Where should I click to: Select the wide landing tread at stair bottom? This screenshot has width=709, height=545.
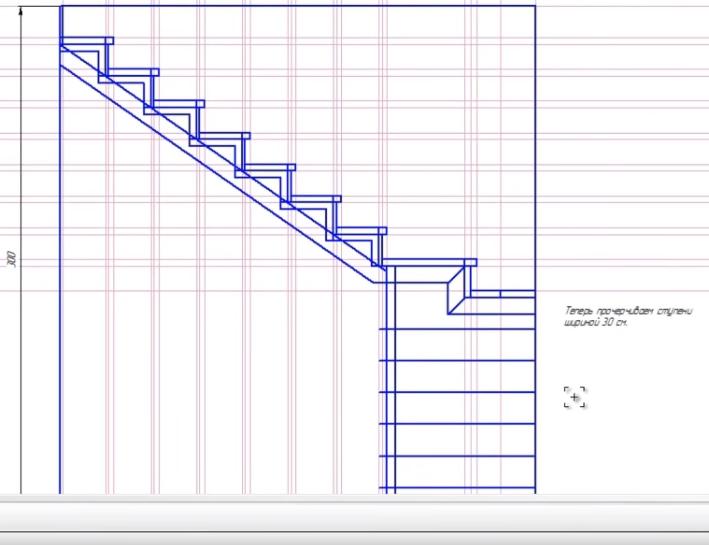coord(428,263)
